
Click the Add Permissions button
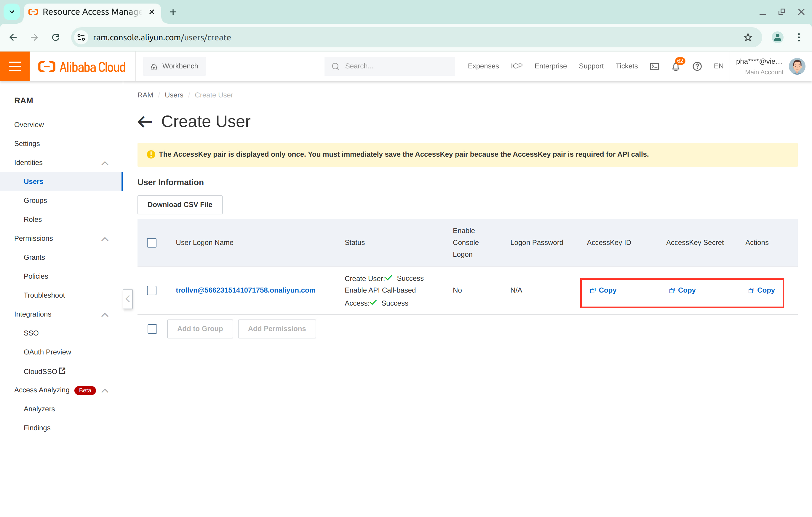coord(277,329)
